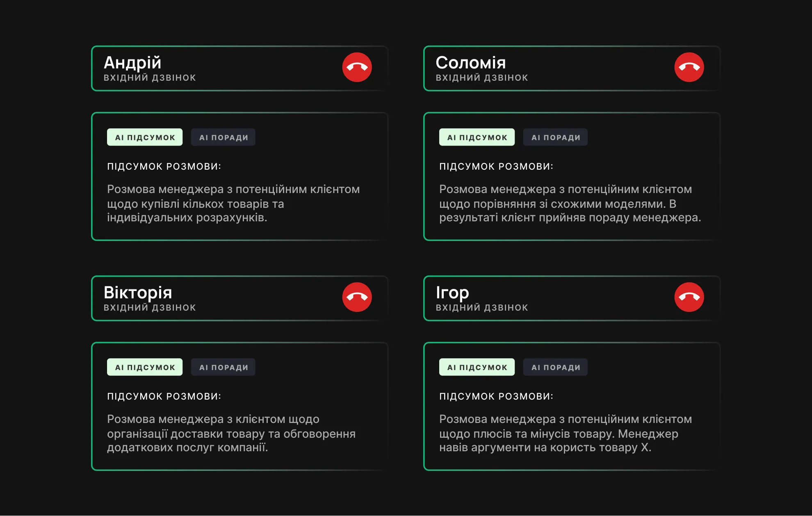Select AI Підсумок tab in Соломія's card

tap(477, 137)
